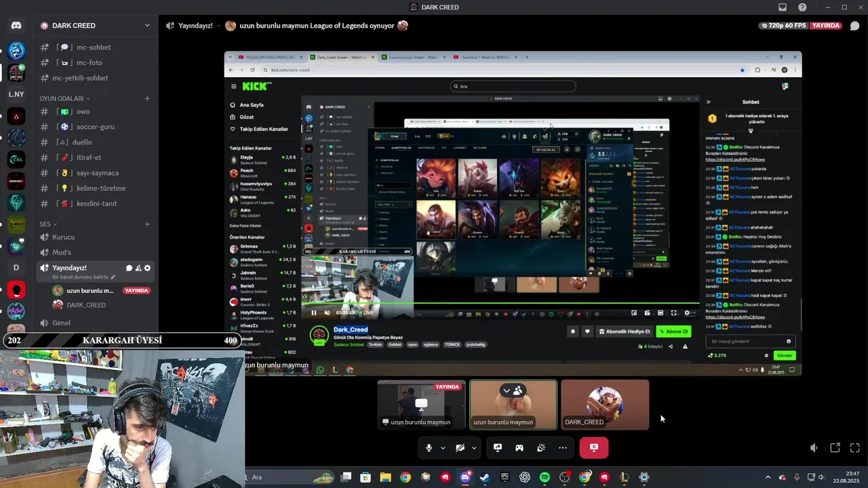Open the CGL server icon
This screenshot has height=488, width=868.
point(16,159)
